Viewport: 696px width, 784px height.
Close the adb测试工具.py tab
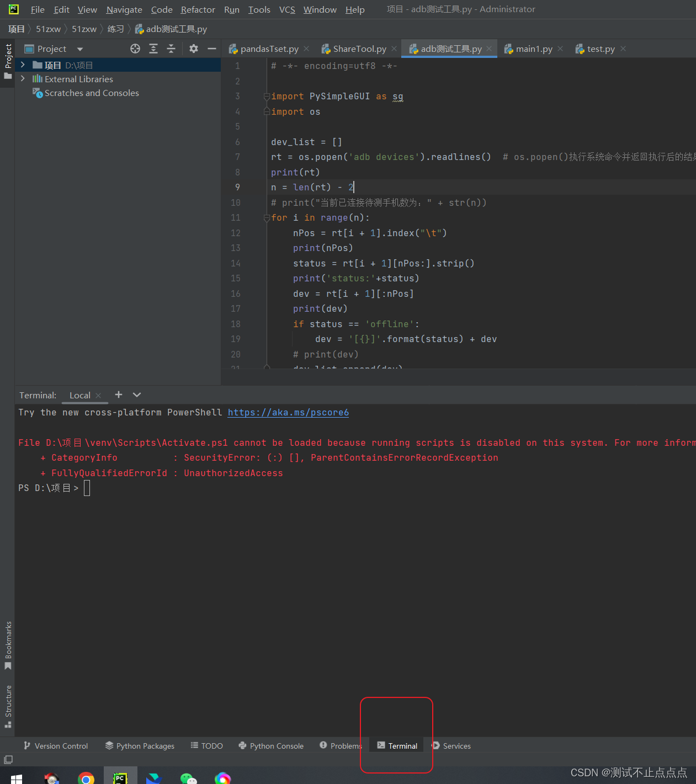tap(489, 49)
